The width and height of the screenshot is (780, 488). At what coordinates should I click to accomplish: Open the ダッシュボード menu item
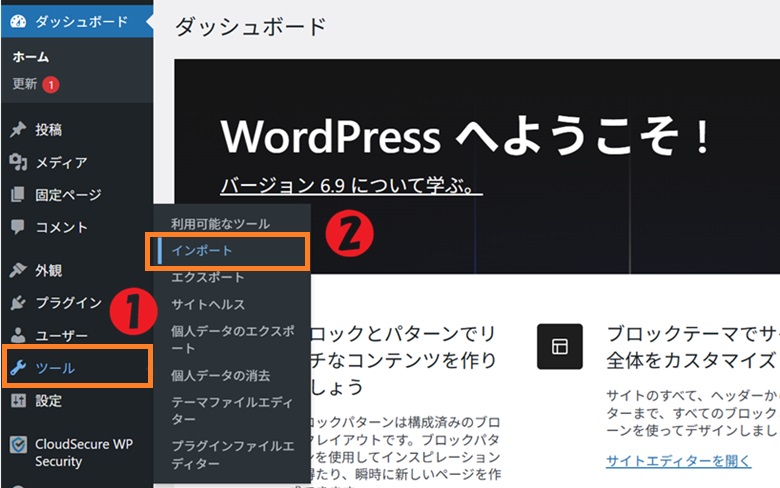[77, 21]
